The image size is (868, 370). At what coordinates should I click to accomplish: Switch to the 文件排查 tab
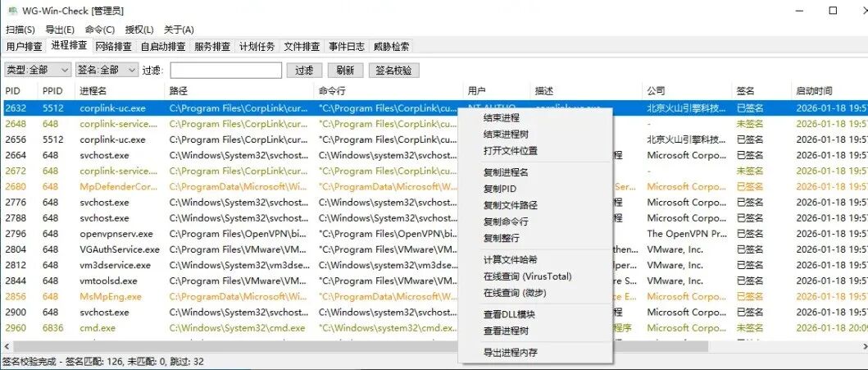coord(302,47)
